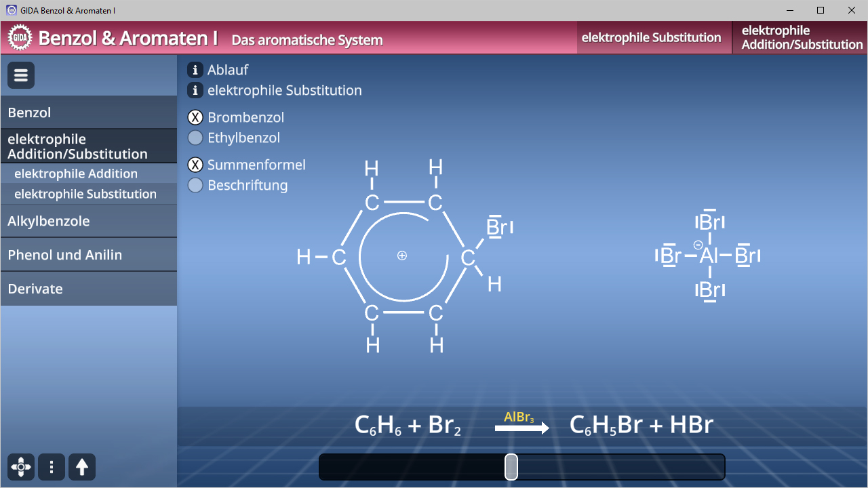Click the up arrow icon

[x=82, y=467]
